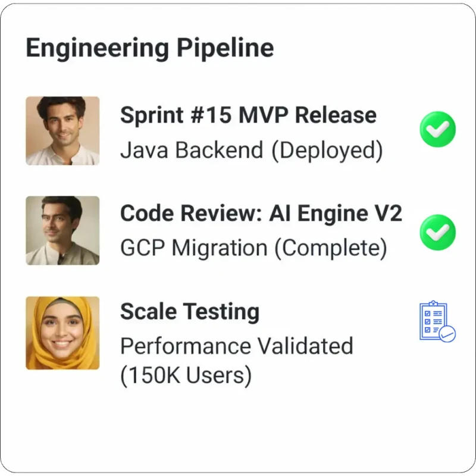Click the green checkmark beside Code Review row
This screenshot has width=476, height=476.
438,232
